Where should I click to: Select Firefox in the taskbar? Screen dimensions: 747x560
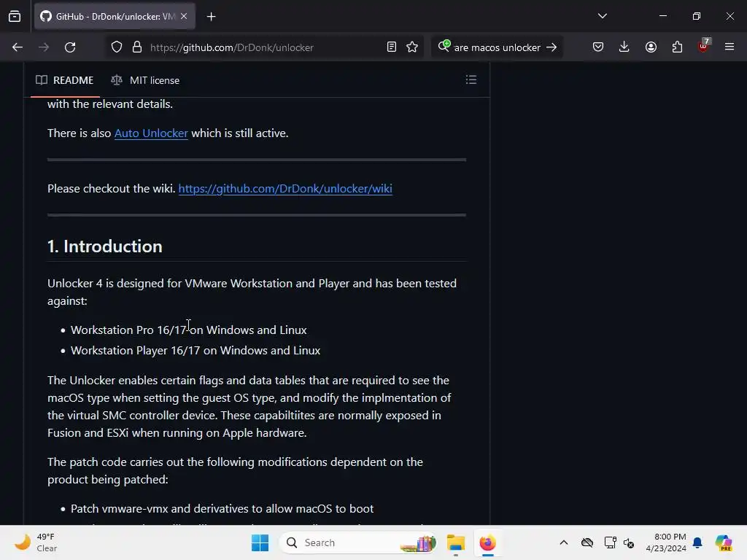[x=487, y=542]
